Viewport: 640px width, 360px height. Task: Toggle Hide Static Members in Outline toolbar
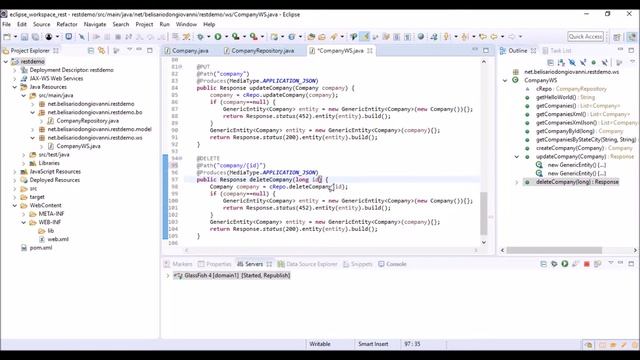point(583,62)
